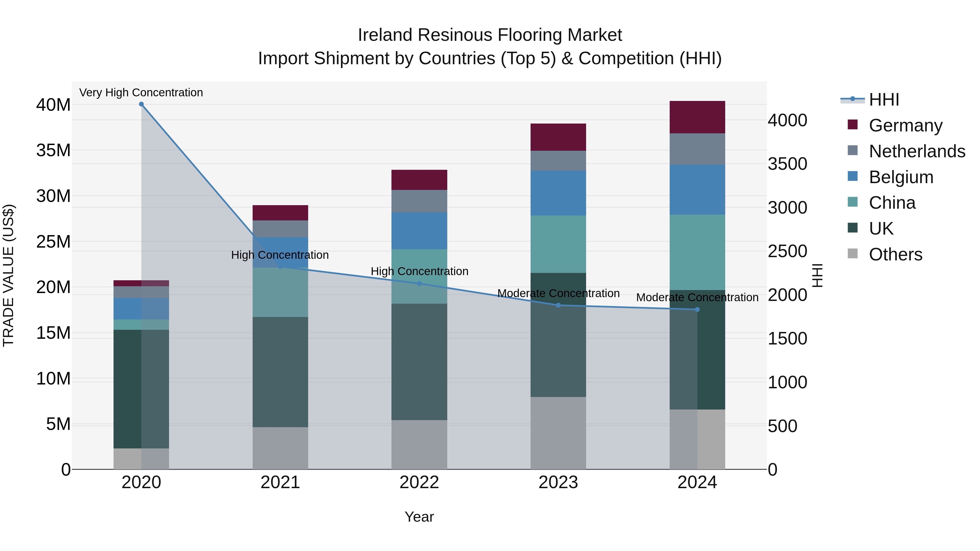This screenshot has height=551, width=980.
Task: Click the 2021 High Concentration annotation
Action: coord(280,255)
